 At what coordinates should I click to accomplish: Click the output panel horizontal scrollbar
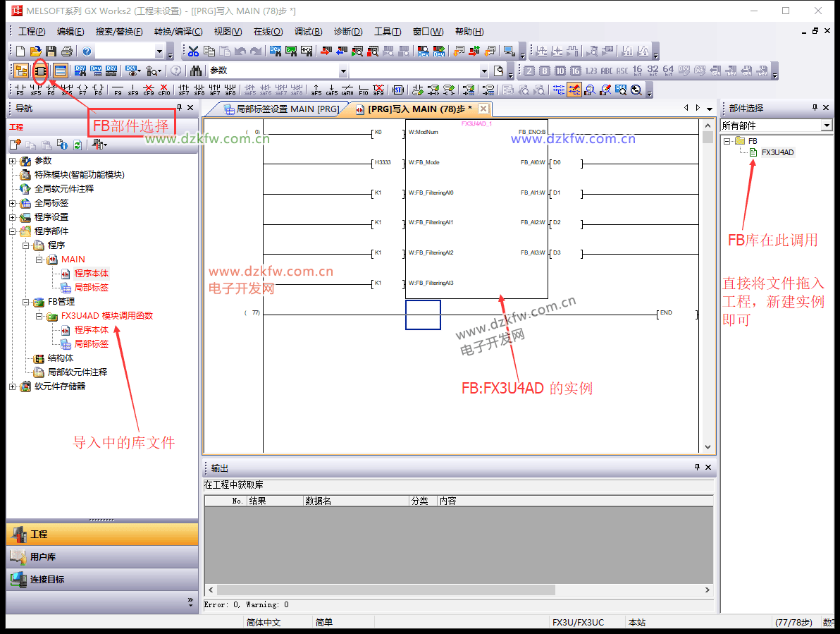point(458,590)
